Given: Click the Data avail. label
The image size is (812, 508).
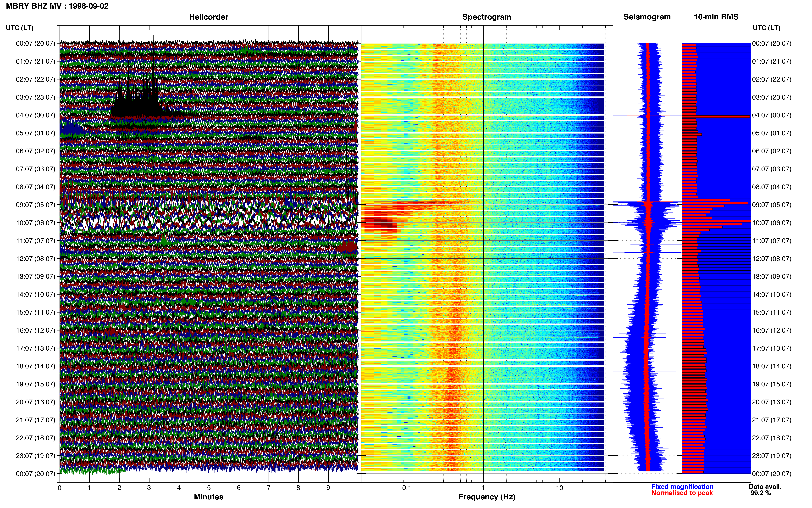Looking at the screenshot, I should point(765,486).
